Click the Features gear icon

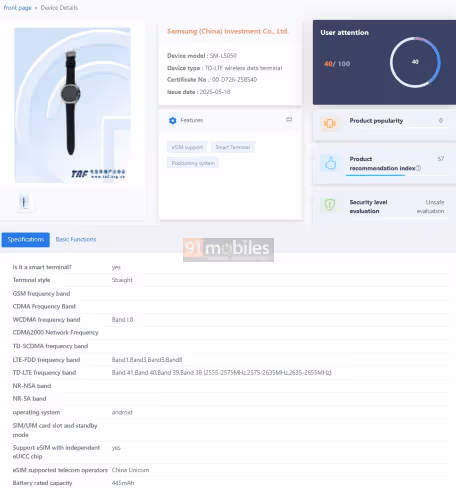click(x=172, y=120)
